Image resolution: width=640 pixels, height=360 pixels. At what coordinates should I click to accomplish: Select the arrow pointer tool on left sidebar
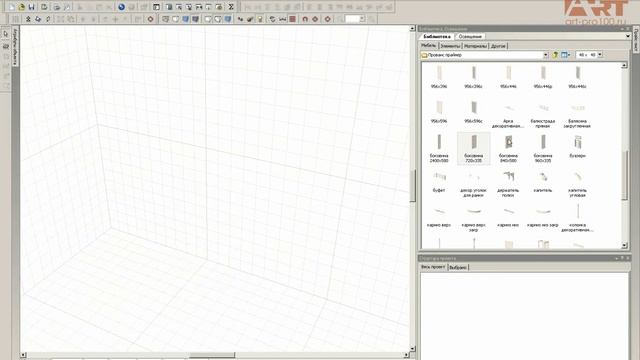6,34
